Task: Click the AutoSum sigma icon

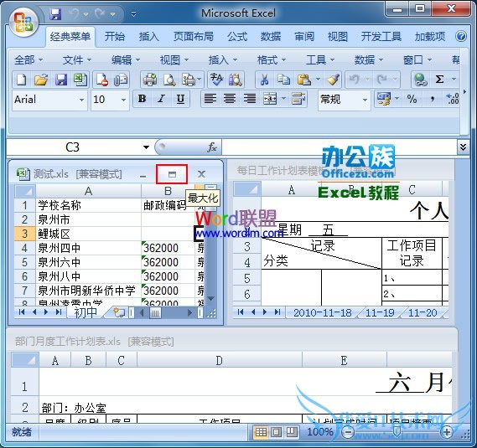Action: click(439, 80)
